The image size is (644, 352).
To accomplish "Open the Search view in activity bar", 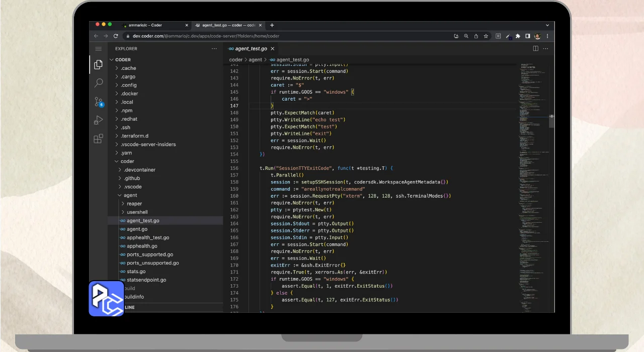I will [x=99, y=83].
